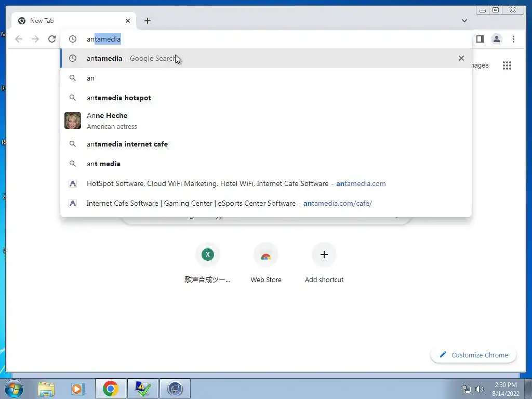The width and height of the screenshot is (532, 399).
Task: Pick the antamedia hotspot suggestion
Action: [265, 98]
